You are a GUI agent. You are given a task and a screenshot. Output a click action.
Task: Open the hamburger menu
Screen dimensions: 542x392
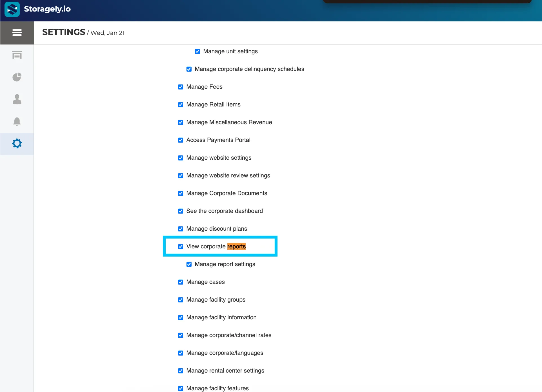[x=17, y=33]
